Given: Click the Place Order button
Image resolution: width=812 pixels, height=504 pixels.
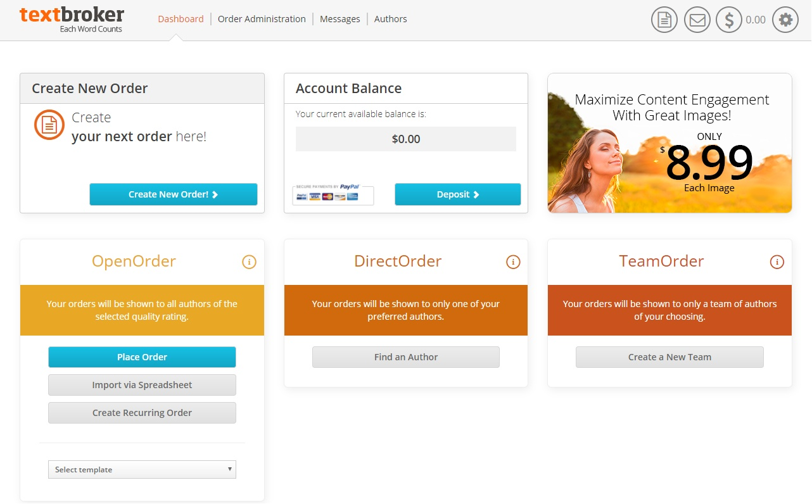Looking at the screenshot, I should 142,357.
